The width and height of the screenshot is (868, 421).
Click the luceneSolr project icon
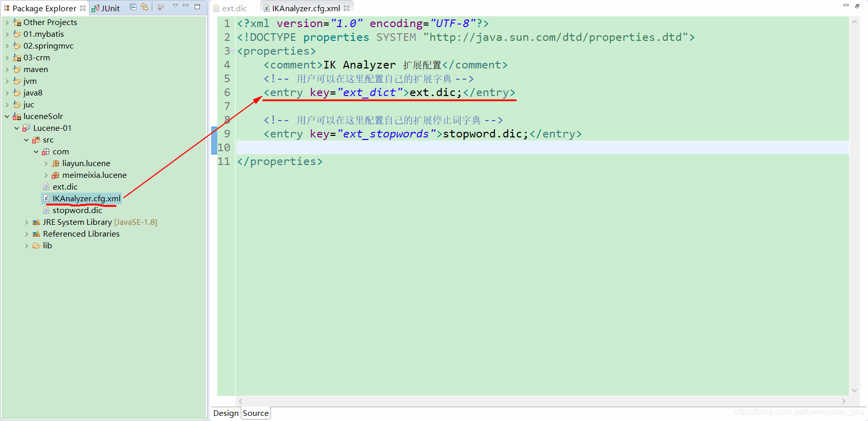[17, 116]
